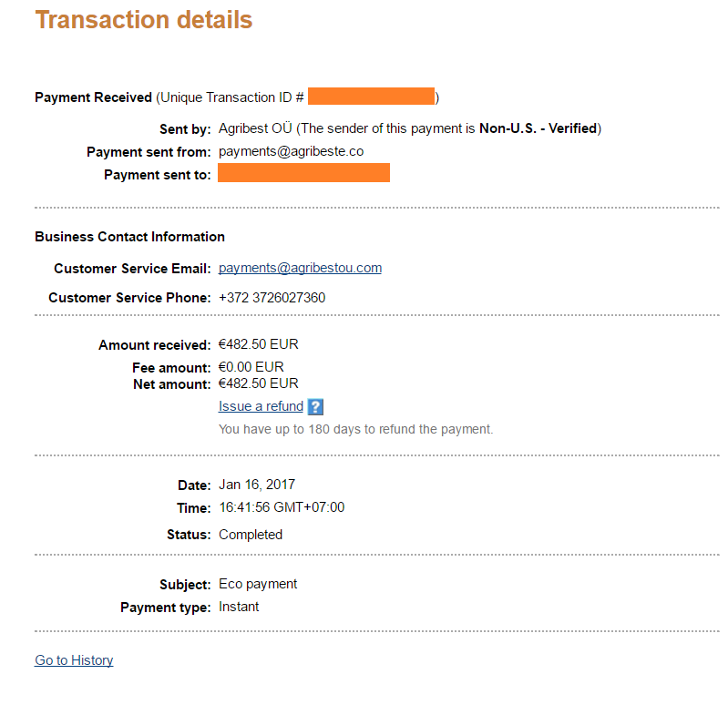
Task: Click the Payment Received label
Action: tap(93, 97)
